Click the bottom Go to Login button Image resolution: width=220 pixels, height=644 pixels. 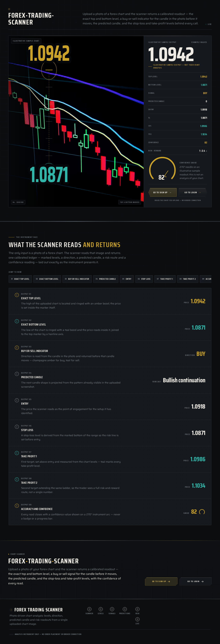pos(195,581)
